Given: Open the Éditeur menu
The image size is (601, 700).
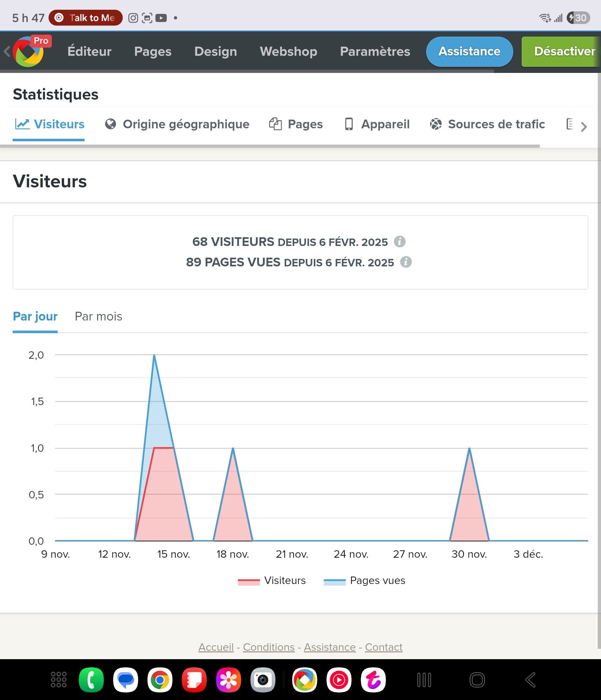Looking at the screenshot, I should pos(89,51).
